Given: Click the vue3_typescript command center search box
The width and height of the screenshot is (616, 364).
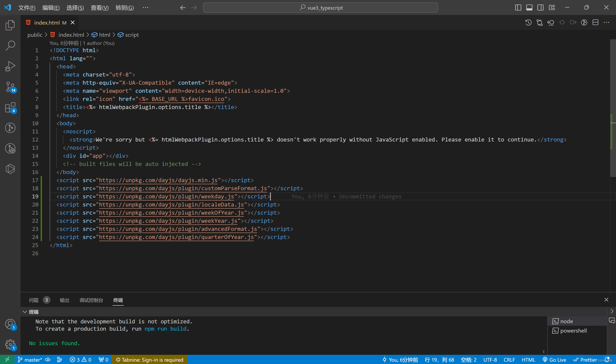Looking at the screenshot, I should coord(320,8).
